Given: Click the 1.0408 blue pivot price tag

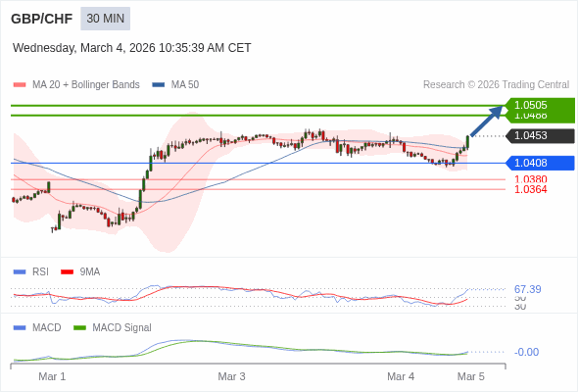Looking at the screenshot, I should tap(540, 163).
